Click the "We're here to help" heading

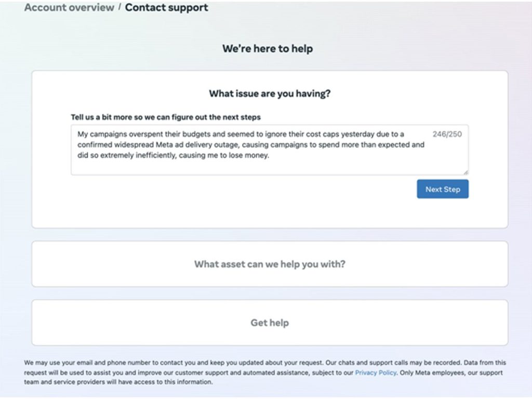[268, 49]
